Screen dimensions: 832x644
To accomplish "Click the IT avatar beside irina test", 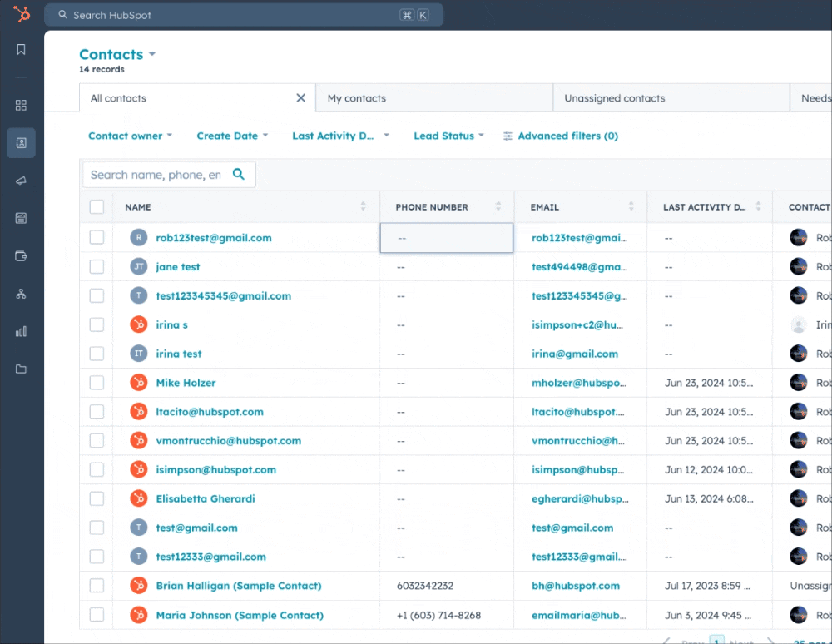I will click(x=139, y=354).
